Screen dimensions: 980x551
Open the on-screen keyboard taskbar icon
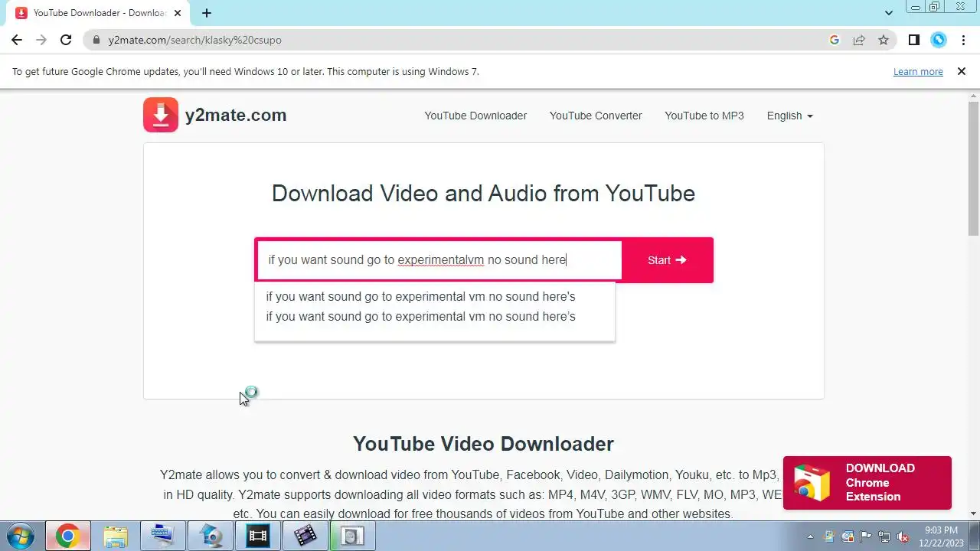click(x=163, y=536)
